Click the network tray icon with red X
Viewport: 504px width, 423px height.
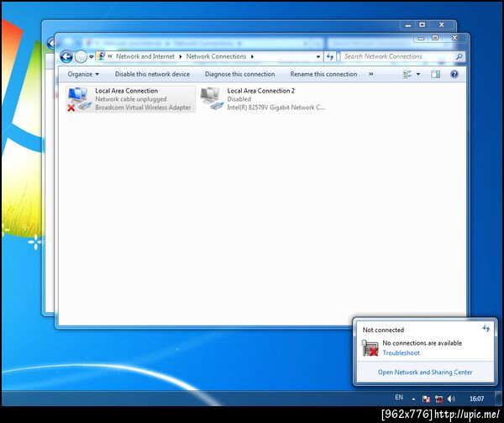(438, 399)
